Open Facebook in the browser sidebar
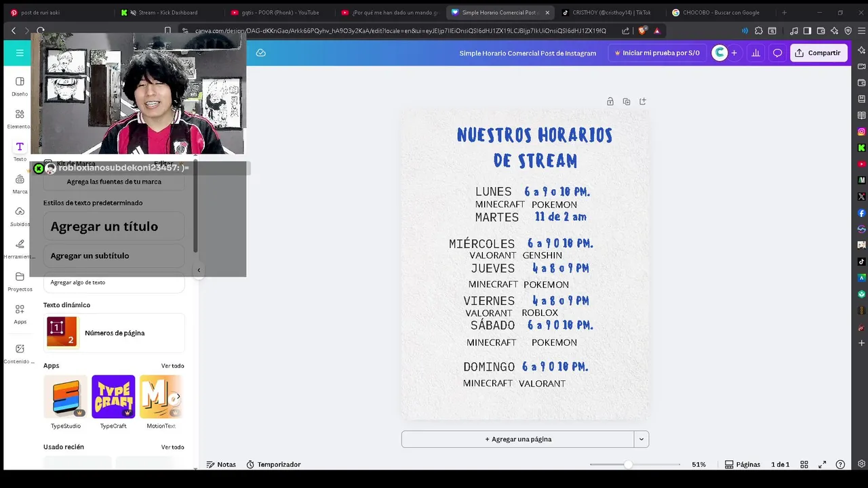The image size is (868, 488). (x=861, y=213)
